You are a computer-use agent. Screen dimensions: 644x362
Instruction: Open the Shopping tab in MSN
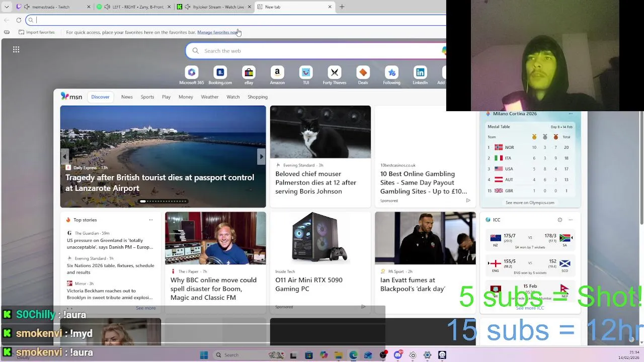tap(258, 97)
